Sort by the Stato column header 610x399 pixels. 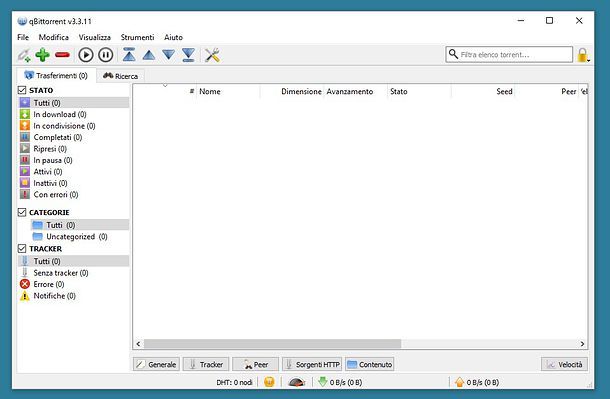point(419,91)
